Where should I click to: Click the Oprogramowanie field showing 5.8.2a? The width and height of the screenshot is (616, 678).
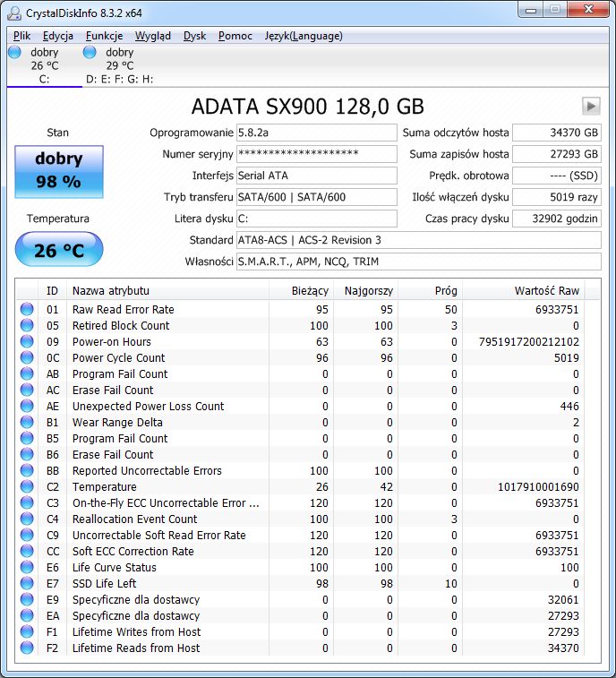click(316, 133)
